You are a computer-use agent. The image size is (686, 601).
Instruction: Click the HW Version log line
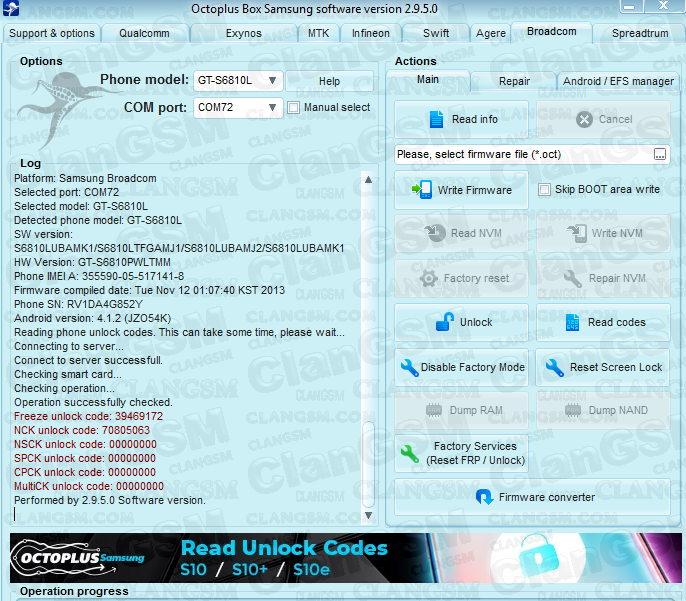click(92, 262)
